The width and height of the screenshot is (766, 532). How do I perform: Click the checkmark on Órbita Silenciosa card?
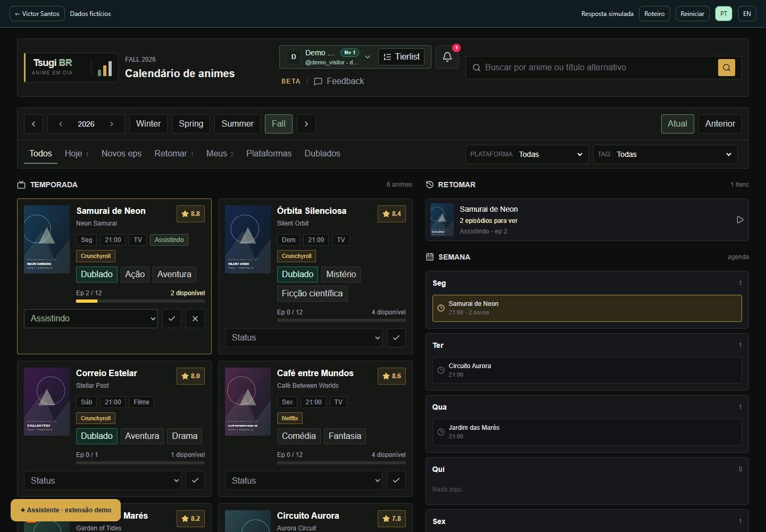pos(396,338)
